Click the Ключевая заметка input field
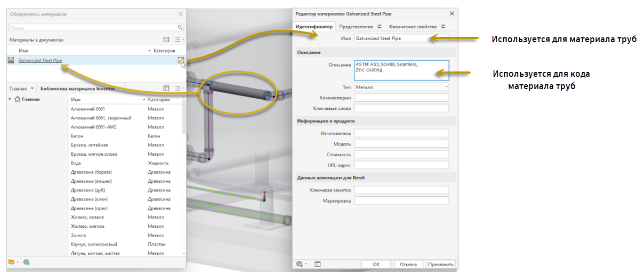Image resolution: width=644 pixels, height=272 pixels. pos(401,190)
